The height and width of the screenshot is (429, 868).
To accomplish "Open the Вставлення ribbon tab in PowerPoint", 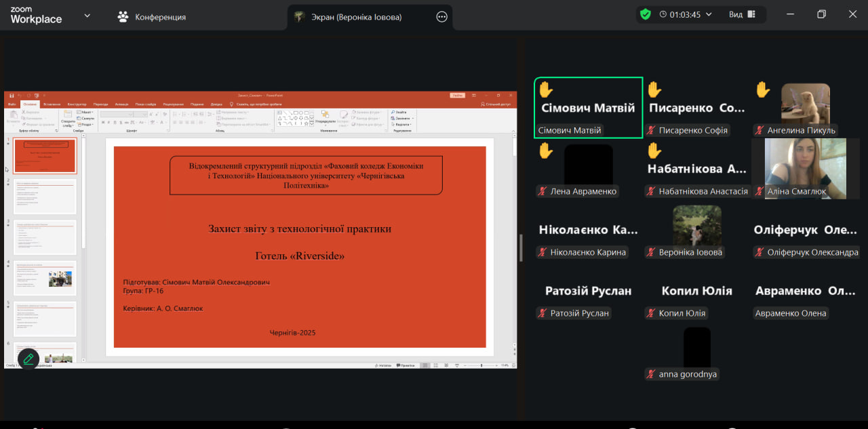I will tap(52, 104).
